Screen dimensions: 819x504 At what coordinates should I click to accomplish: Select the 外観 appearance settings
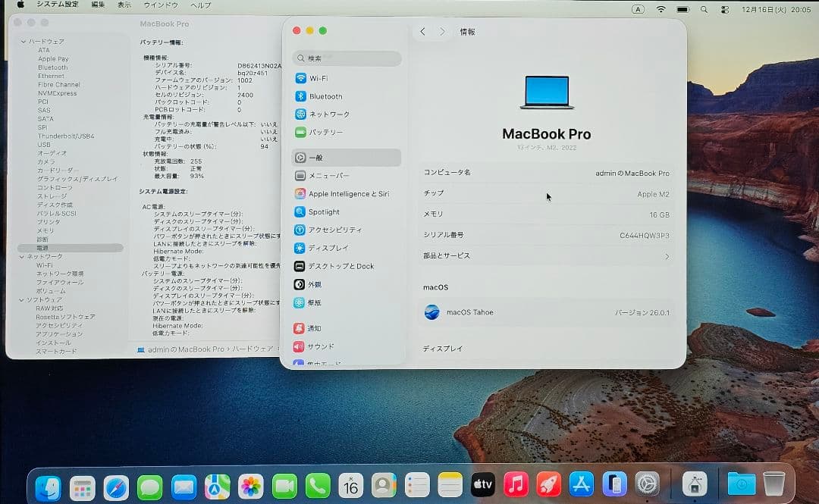click(318, 284)
